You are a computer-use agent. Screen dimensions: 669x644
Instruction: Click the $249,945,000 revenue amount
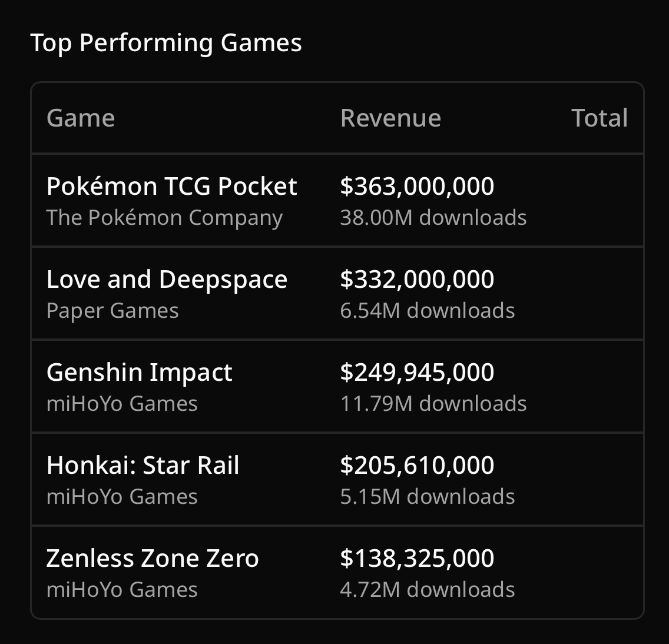coord(417,373)
